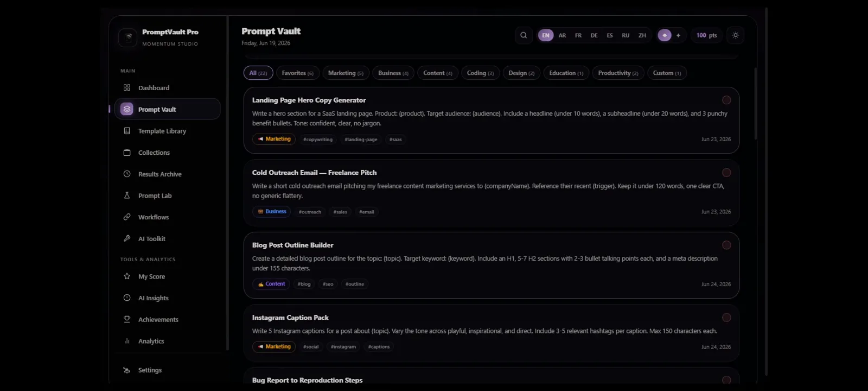868x391 pixels.
Task: Open the Dashboard from the sidebar
Action: point(168,88)
